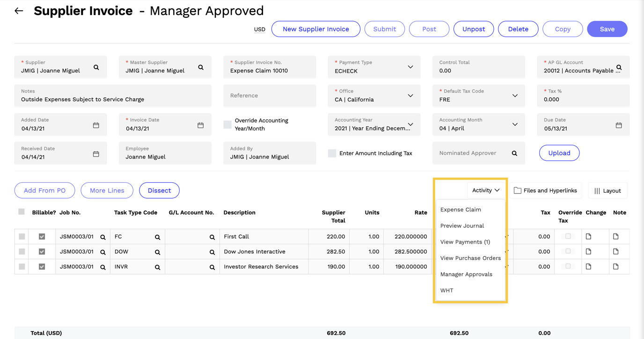Click the Save button

click(x=607, y=29)
